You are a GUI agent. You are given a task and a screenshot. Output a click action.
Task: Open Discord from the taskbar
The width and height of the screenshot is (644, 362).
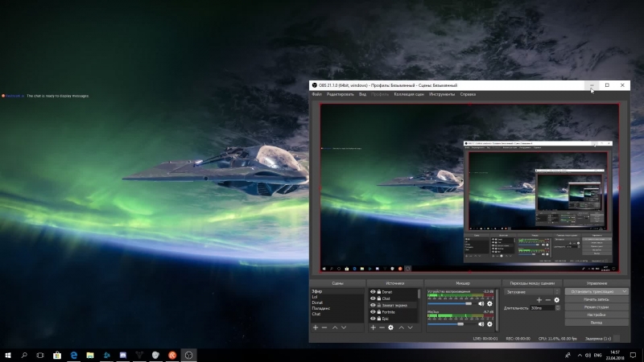(x=123, y=355)
